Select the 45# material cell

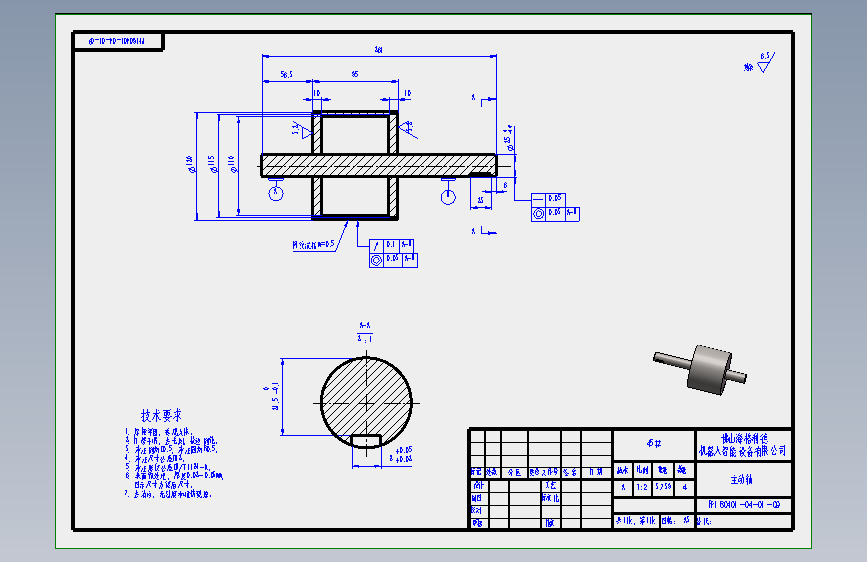point(654,444)
